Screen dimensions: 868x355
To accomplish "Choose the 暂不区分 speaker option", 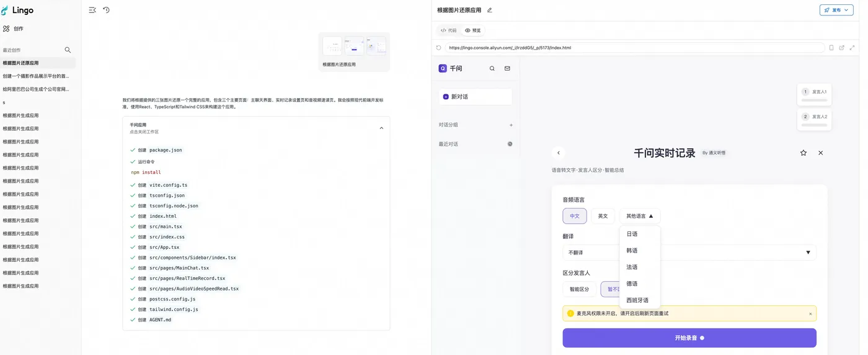I will pyautogui.click(x=610, y=289).
